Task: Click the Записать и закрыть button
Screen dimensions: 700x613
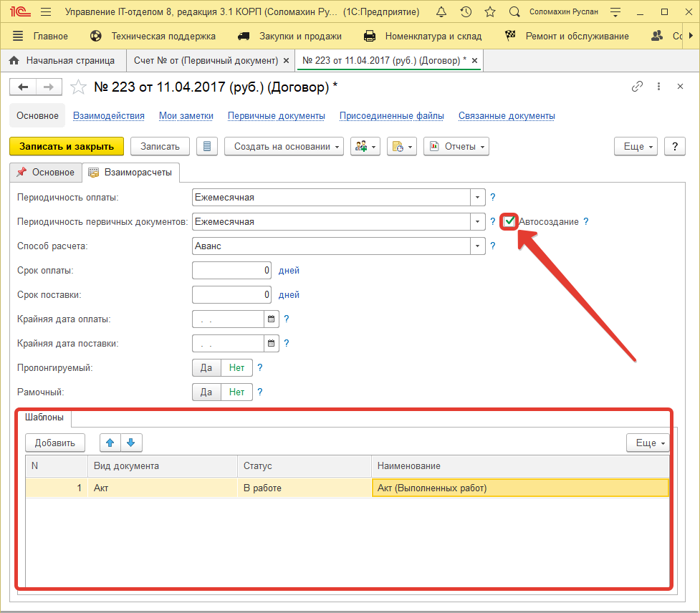Action: [67, 146]
